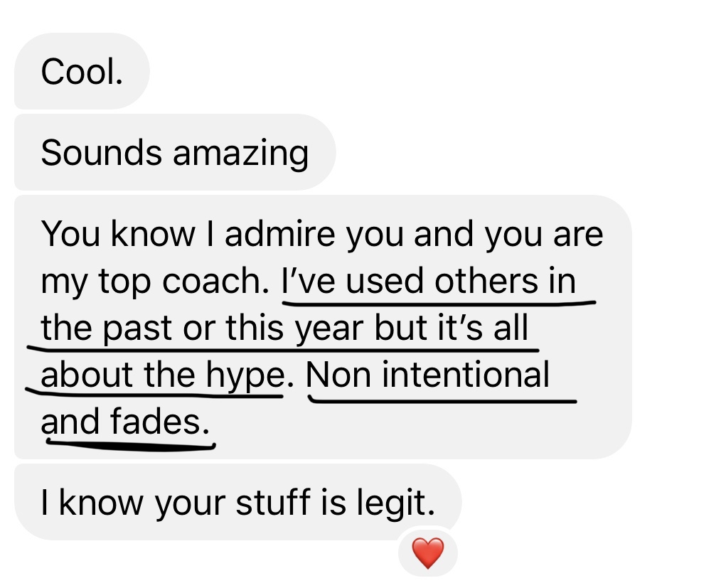
Task: Click the drawn underline under "Non intentional"
Action: (441, 400)
